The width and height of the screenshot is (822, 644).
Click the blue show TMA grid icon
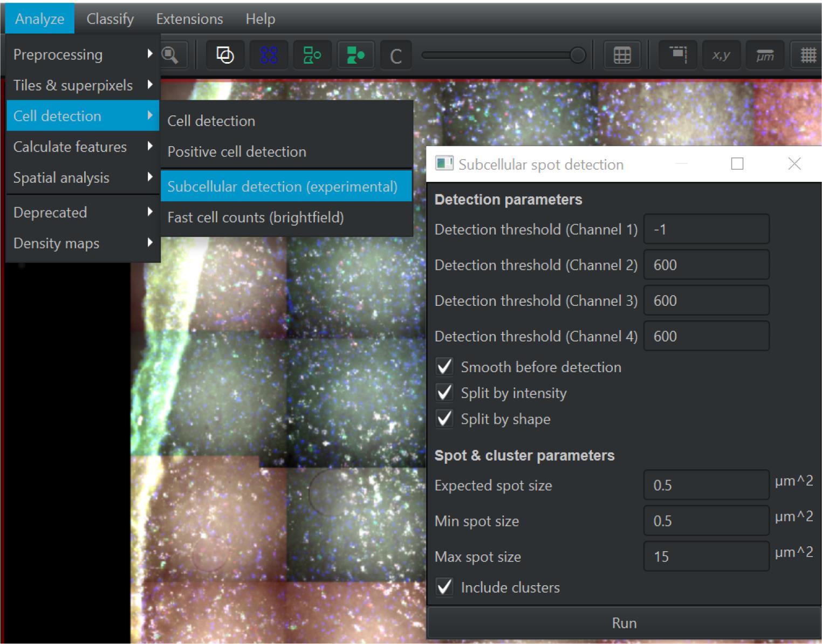tap(269, 55)
